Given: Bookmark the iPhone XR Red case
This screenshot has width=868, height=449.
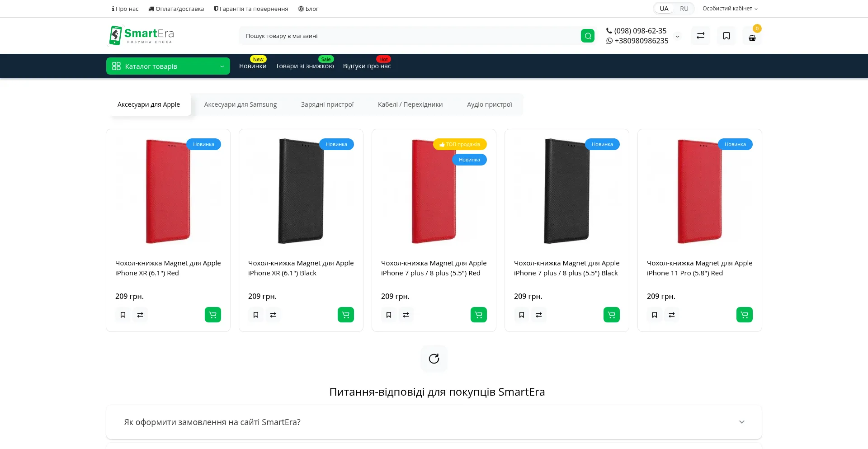Looking at the screenshot, I should coord(123,315).
